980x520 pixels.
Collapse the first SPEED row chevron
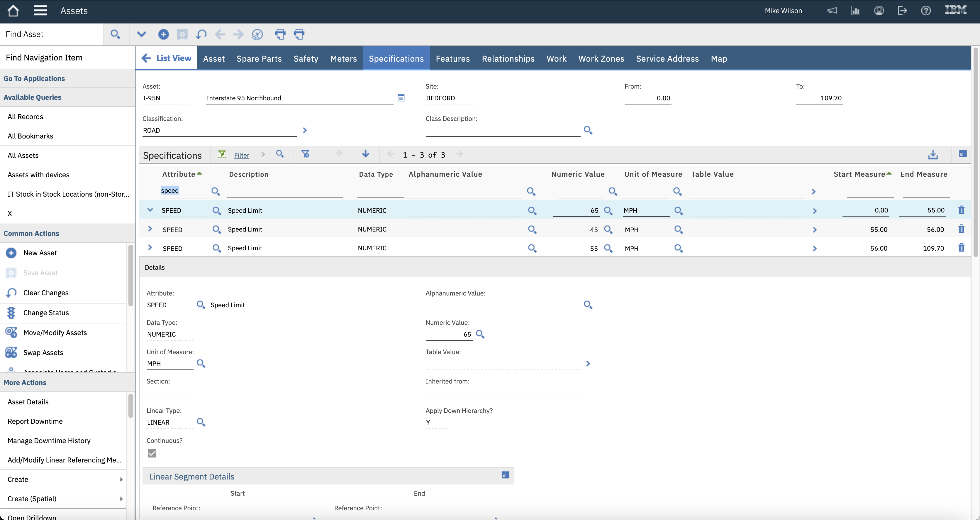150,210
